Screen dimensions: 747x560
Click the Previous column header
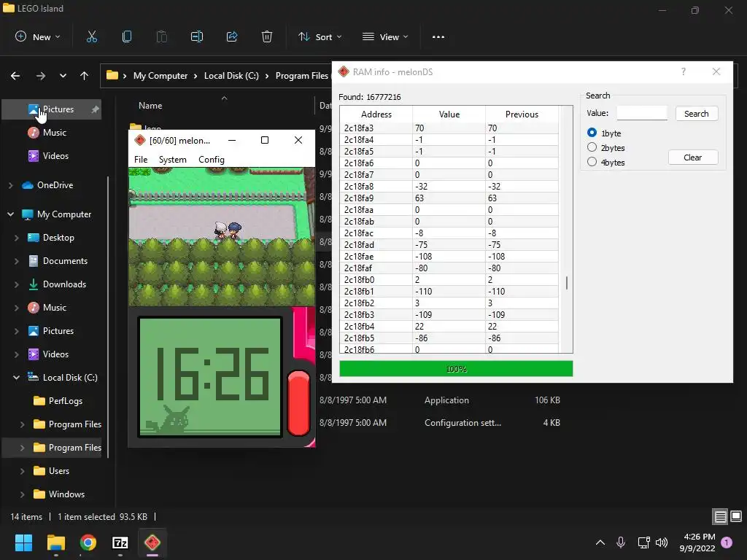coord(522,114)
